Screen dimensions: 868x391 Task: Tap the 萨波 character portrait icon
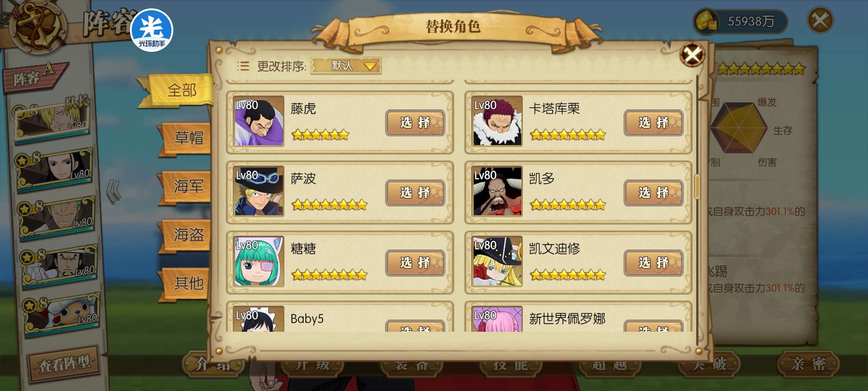[x=259, y=191]
